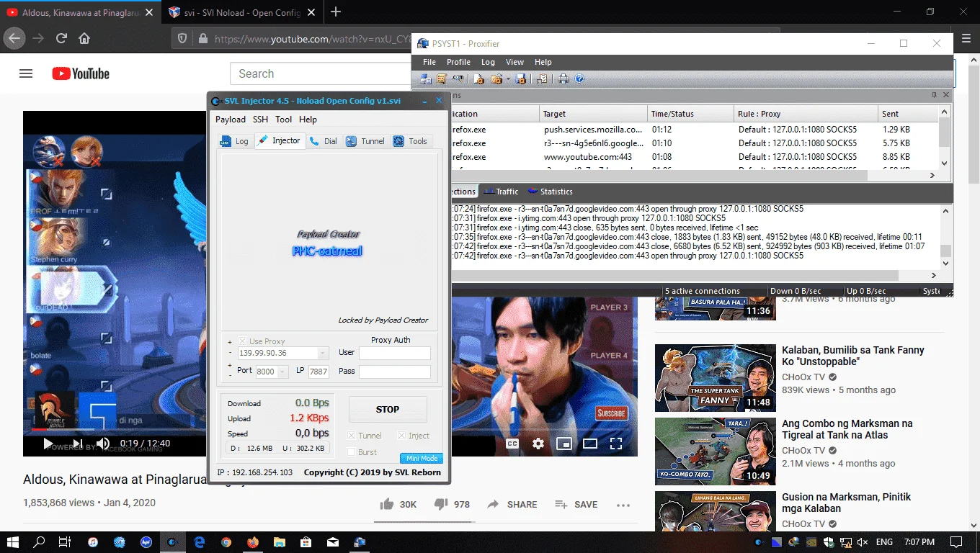Click the printer icon in Proxifier toolbar
This screenshot has width=980, height=553.
coord(563,79)
